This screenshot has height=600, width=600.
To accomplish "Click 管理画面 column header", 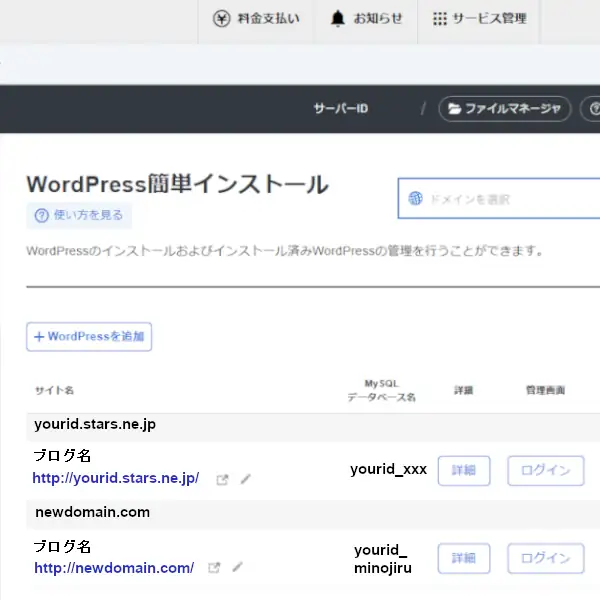I will coord(545,390).
